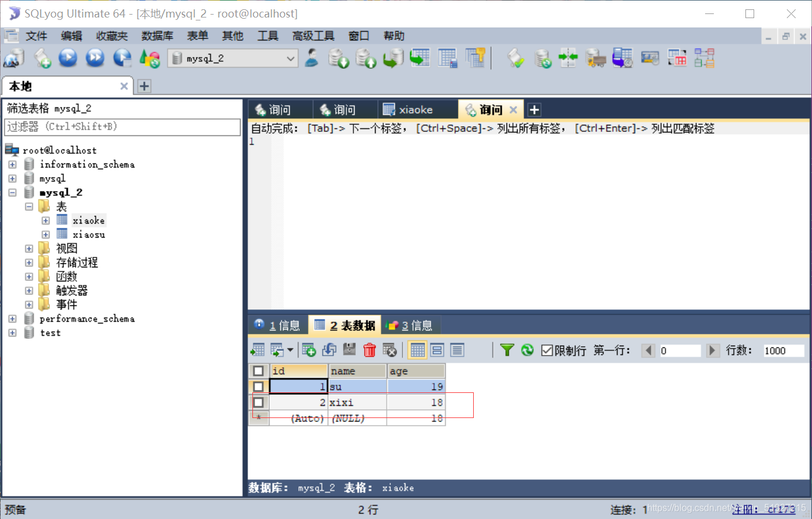Open the query builder toolbar icon
Screen dimensions: 812x519
[677, 58]
